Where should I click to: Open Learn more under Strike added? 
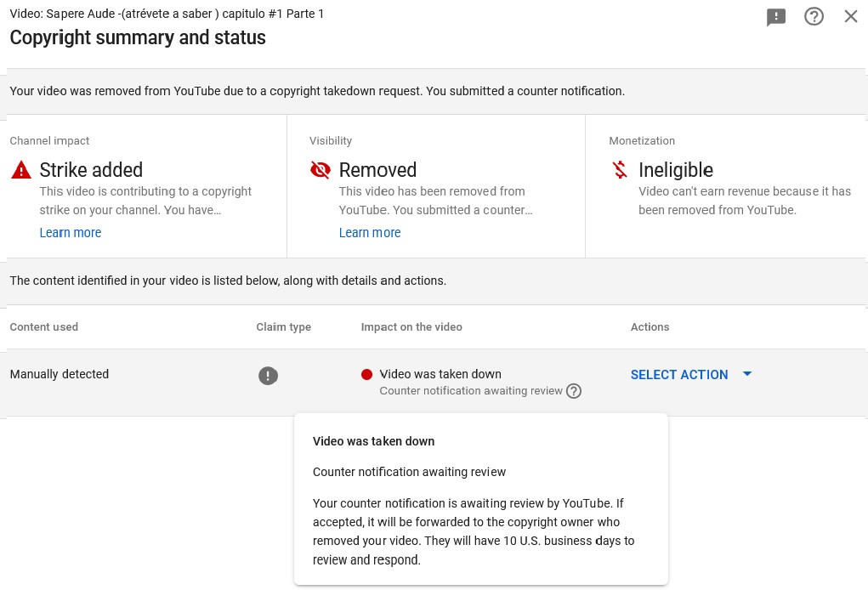coord(71,232)
